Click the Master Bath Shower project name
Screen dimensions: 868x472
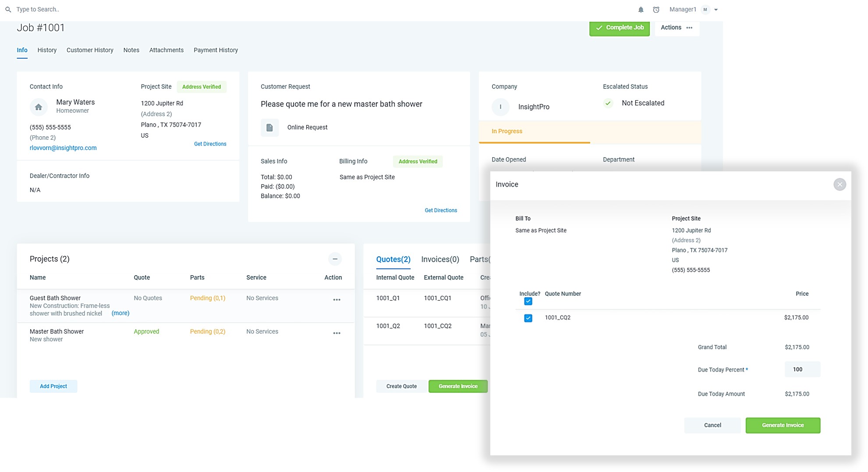[x=57, y=332]
